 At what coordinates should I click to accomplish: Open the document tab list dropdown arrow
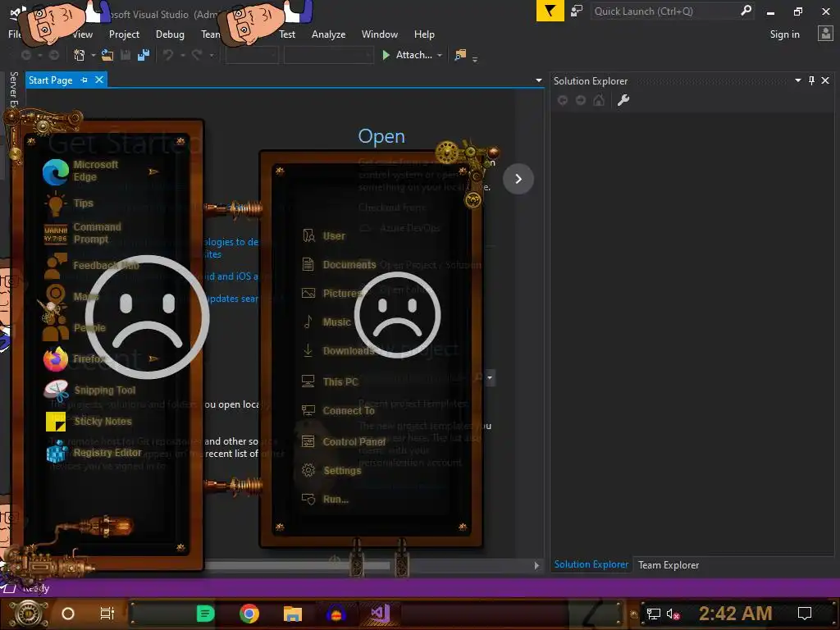pyautogui.click(x=538, y=80)
